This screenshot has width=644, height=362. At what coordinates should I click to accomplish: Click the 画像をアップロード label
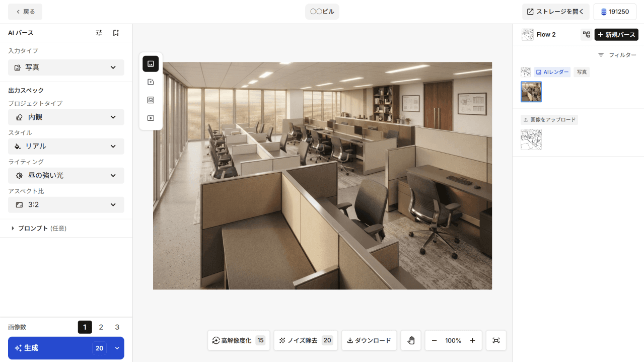point(549,120)
